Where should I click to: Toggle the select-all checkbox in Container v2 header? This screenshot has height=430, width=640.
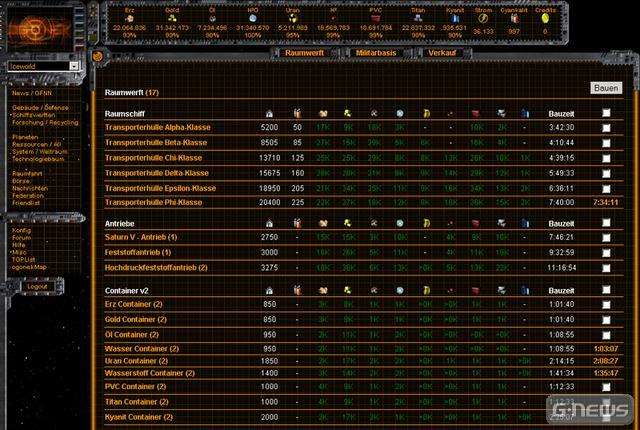coord(607,290)
